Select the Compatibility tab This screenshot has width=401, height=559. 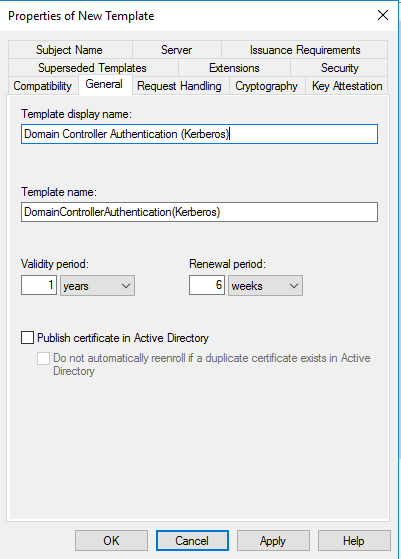pos(43,86)
